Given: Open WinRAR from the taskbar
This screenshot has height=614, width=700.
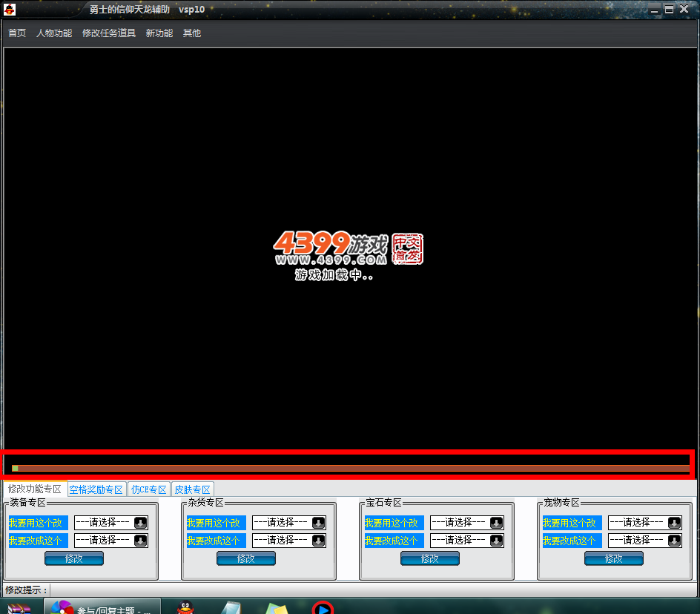Looking at the screenshot, I should (19, 608).
